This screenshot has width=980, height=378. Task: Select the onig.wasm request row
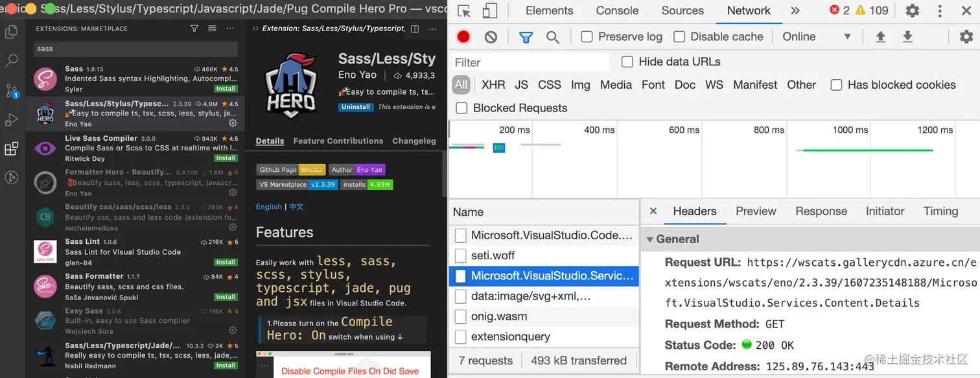(x=544, y=316)
